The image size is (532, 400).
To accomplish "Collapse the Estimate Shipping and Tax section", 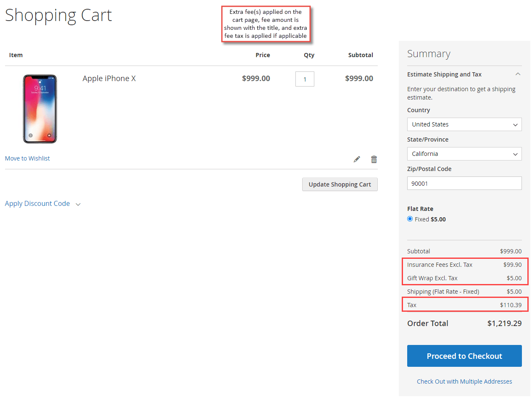I will [x=464, y=74].
